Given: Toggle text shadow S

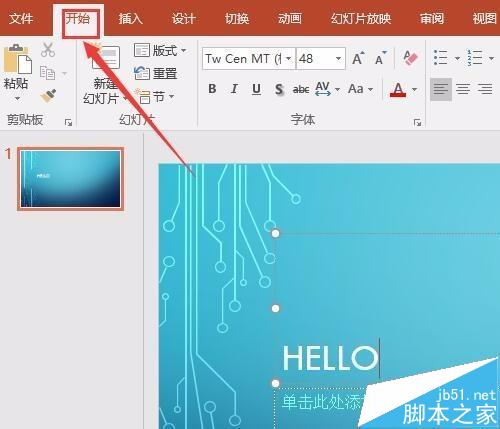Looking at the screenshot, I should [279, 89].
